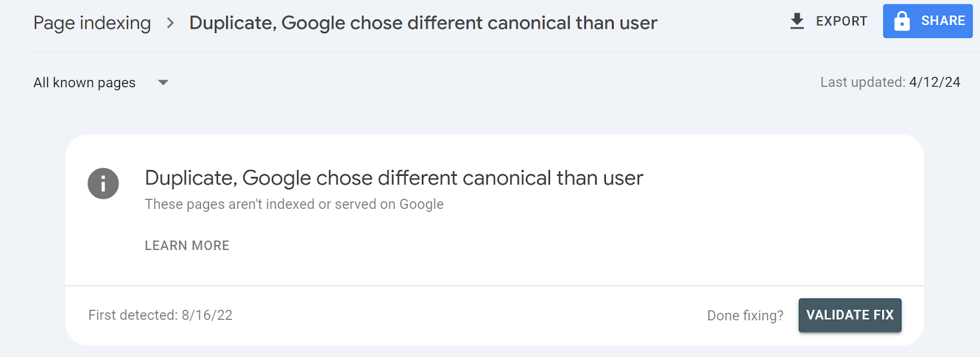Click the Done fixing? label
The height and width of the screenshot is (357, 980).
[744, 315]
